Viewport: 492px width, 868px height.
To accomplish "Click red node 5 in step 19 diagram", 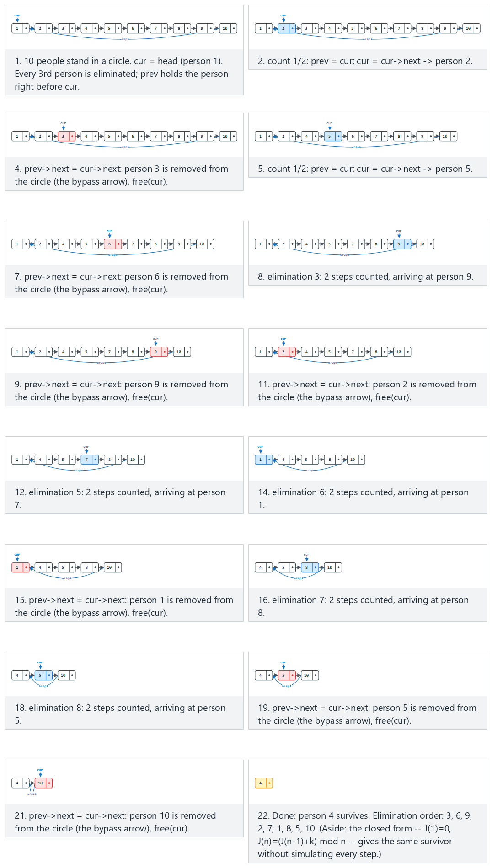I will pyautogui.click(x=287, y=675).
